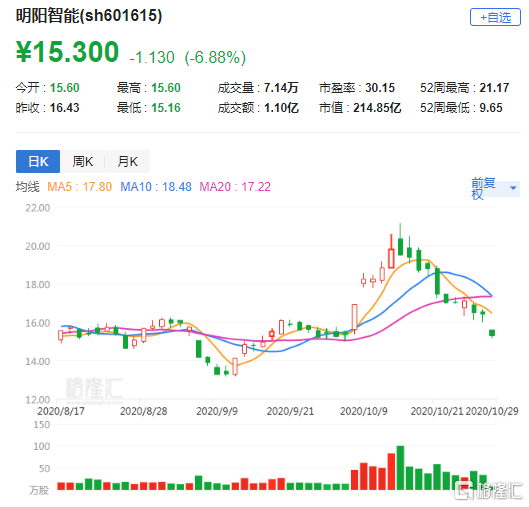Image resolution: width=529 pixels, height=507 pixels.
Task: Click the 2020/10/29 date axis label
Action: (492, 411)
